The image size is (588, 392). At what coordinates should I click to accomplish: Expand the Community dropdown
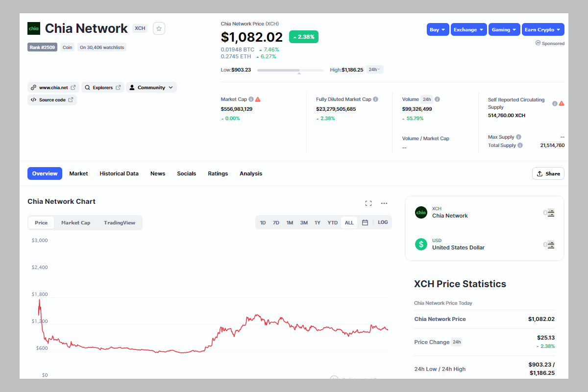pos(151,88)
